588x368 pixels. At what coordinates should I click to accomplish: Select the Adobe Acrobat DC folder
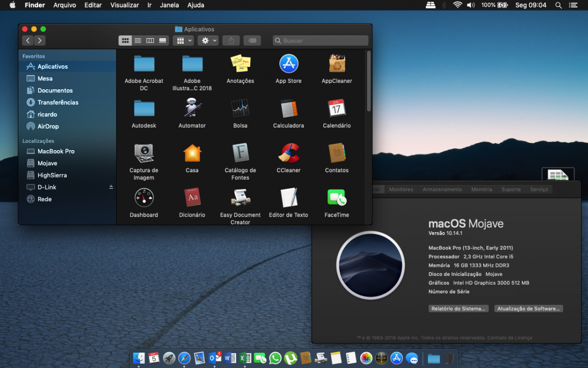[144, 63]
